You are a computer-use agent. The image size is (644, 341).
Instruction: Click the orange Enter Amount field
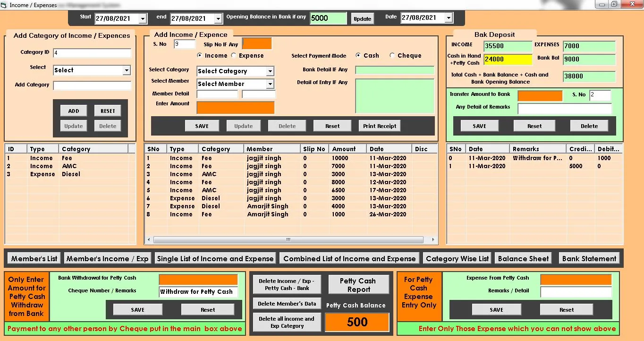tap(235, 108)
